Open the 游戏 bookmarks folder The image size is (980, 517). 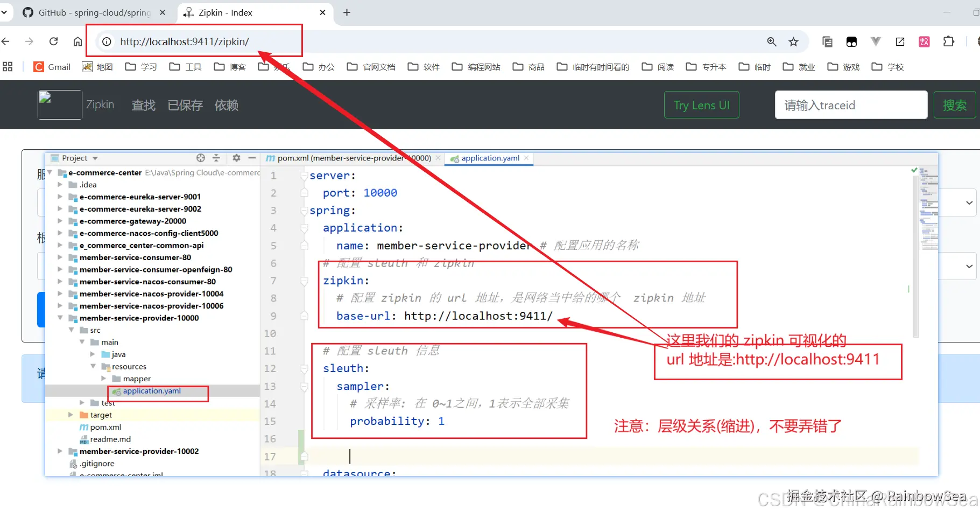coord(843,67)
